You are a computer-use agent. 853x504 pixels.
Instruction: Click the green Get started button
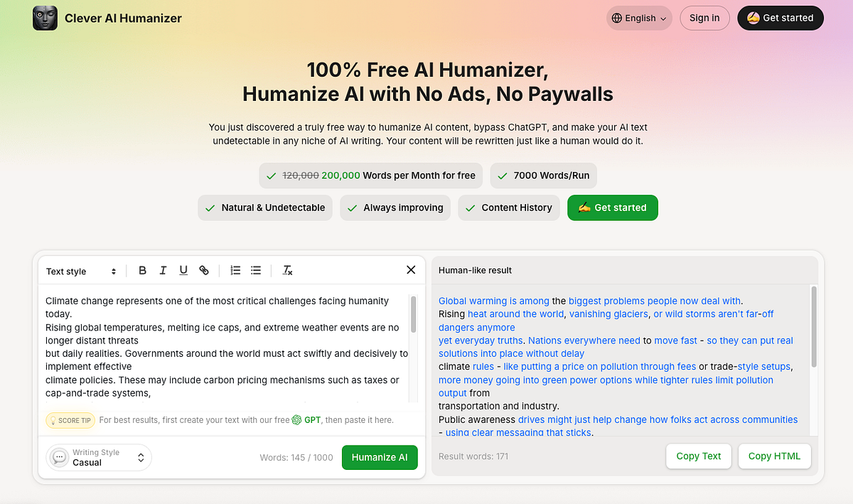tap(612, 208)
